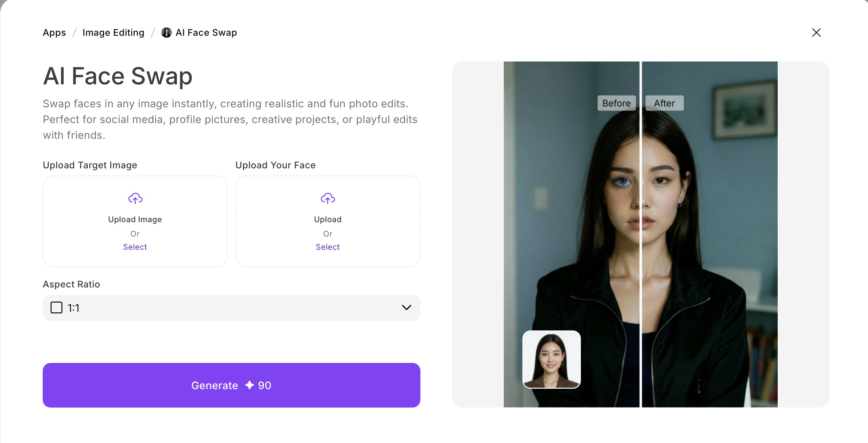Click Generate to start the face swap
The image size is (868, 443).
tap(232, 385)
